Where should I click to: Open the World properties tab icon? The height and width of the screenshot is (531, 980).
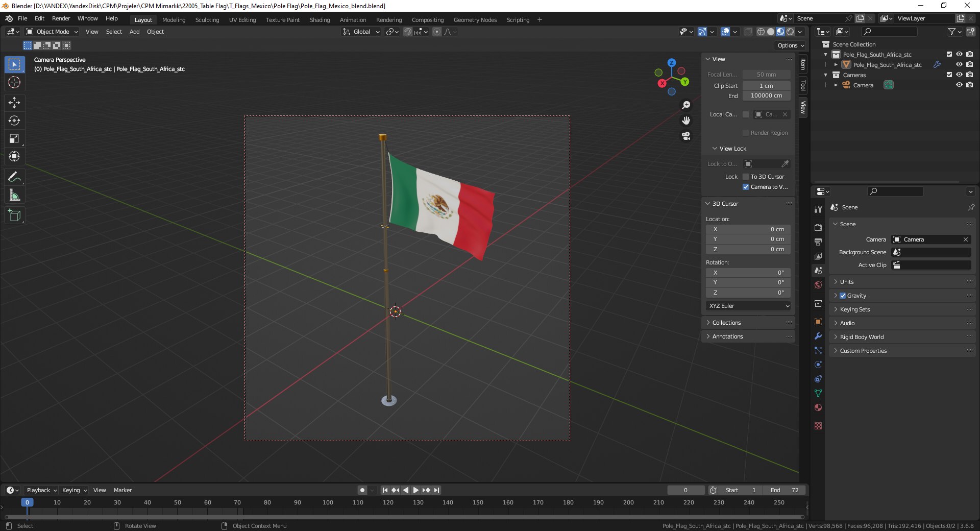[818, 285]
